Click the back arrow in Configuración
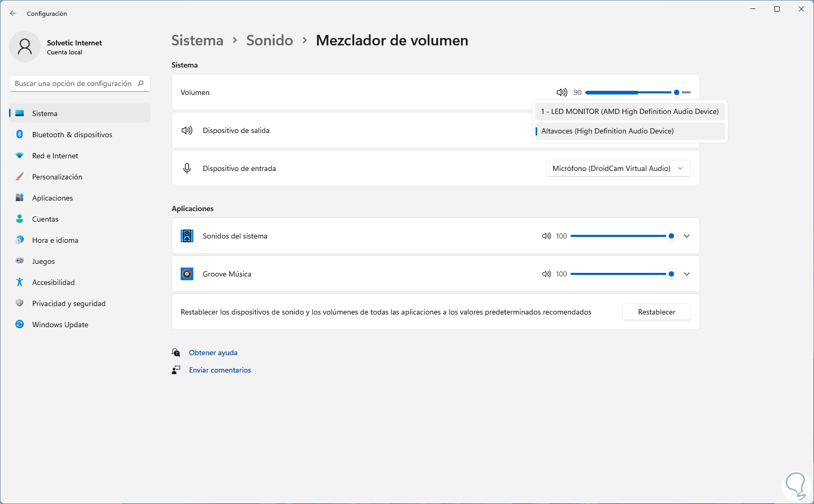 13,13
